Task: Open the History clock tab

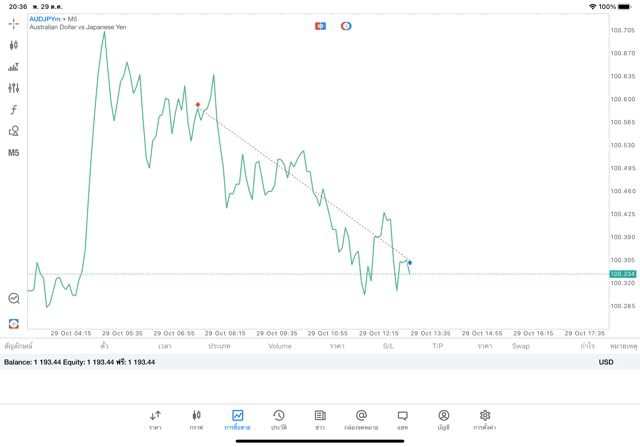Action: [x=279, y=419]
